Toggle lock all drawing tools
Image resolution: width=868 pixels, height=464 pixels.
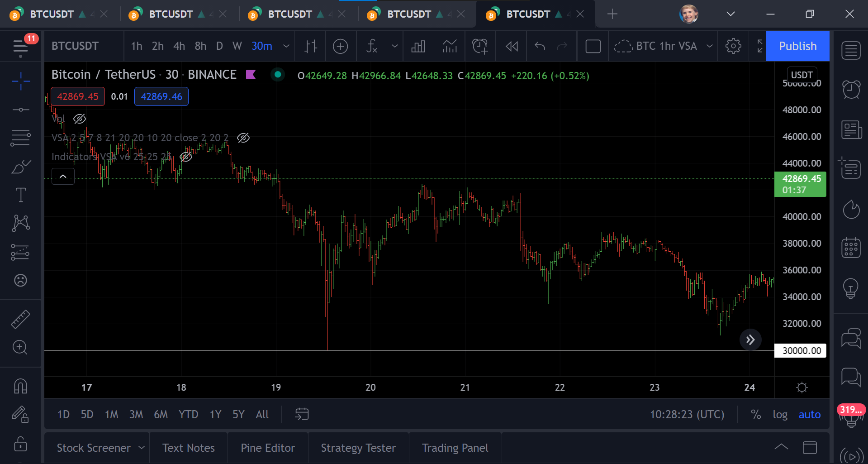(21, 444)
